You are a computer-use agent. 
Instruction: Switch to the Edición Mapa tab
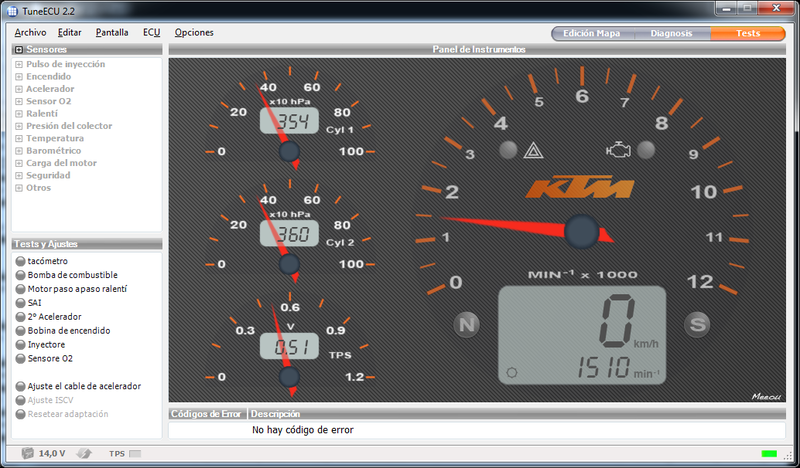tap(592, 33)
